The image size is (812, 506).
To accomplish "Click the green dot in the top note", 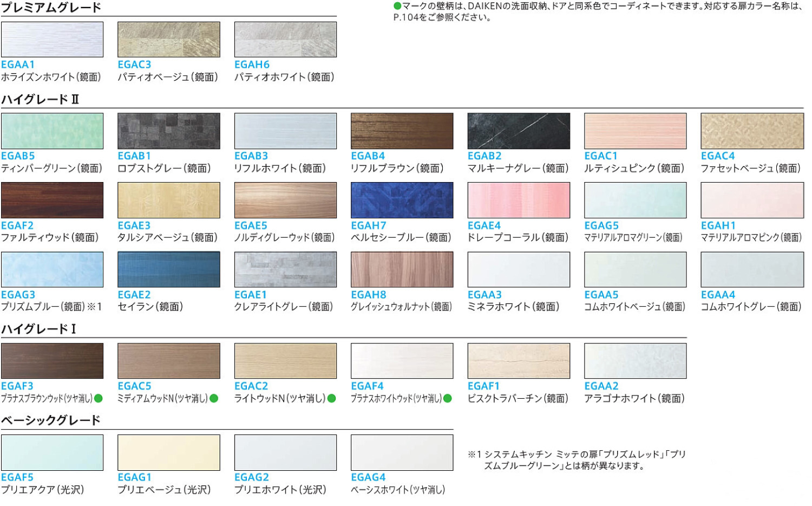I will pos(397,7).
